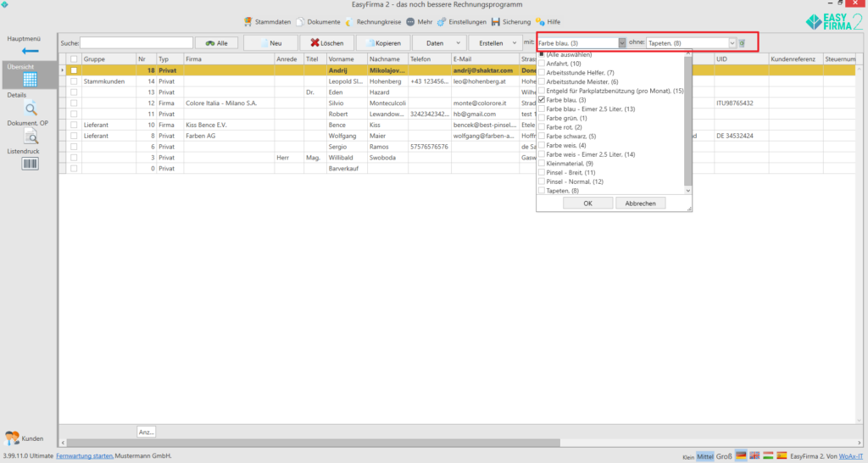Click into the Suche input field
Image resolution: width=868 pixels, height=463 pixels.
[x=136, y=42]
